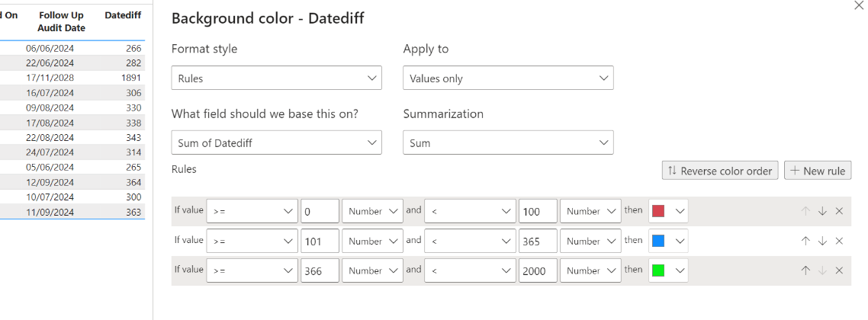This screenshot has width=868, height=320.
Task: Move the 0 to 100 rule down
Action: tap(822, 211)
